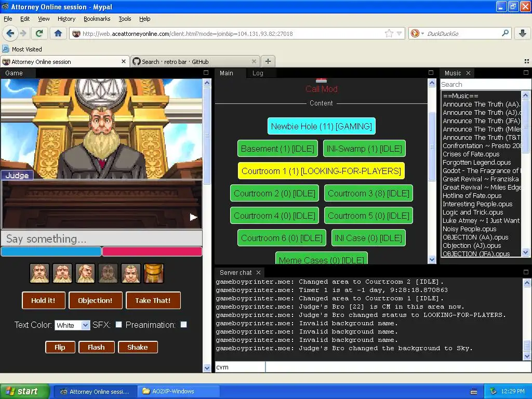The image size is (532, 399).
Task: Click the Flip button
Action: pos(60,347)
